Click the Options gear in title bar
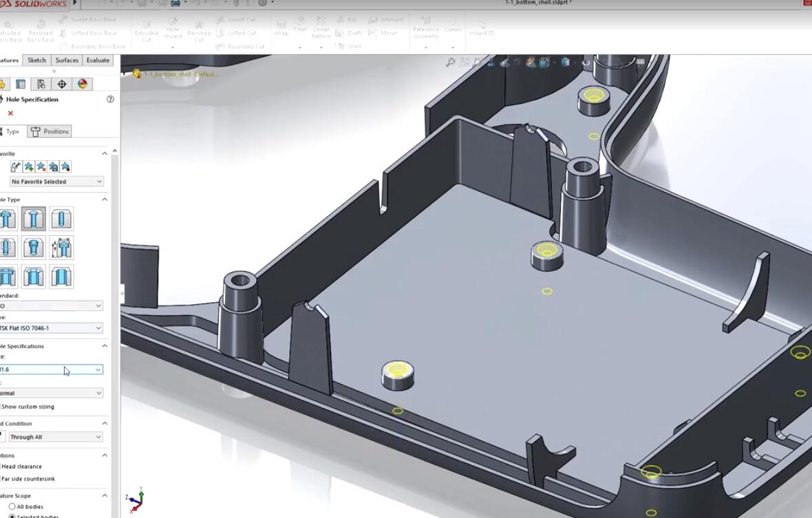Viewport: 812px width, 518px height. 263,3
